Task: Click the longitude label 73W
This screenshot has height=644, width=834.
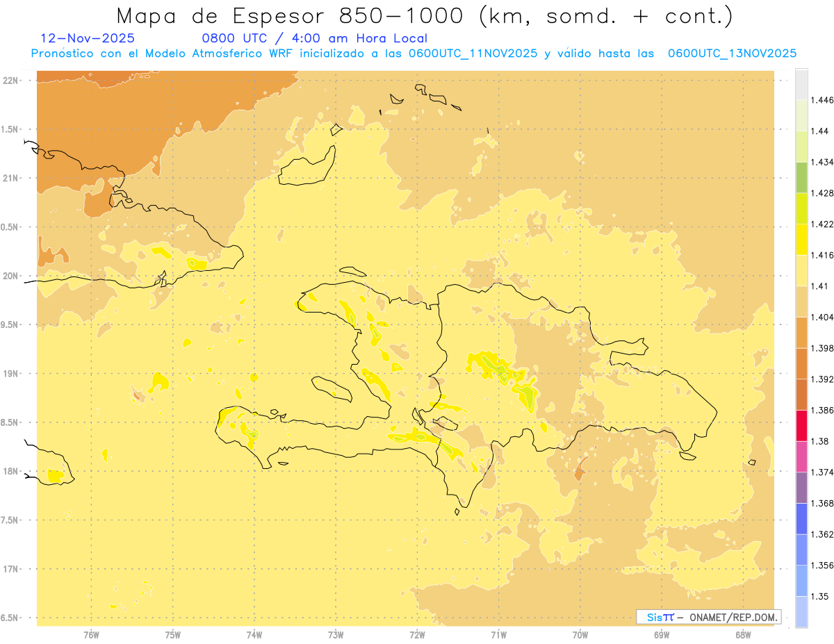Action: click(x=336, y=634)
